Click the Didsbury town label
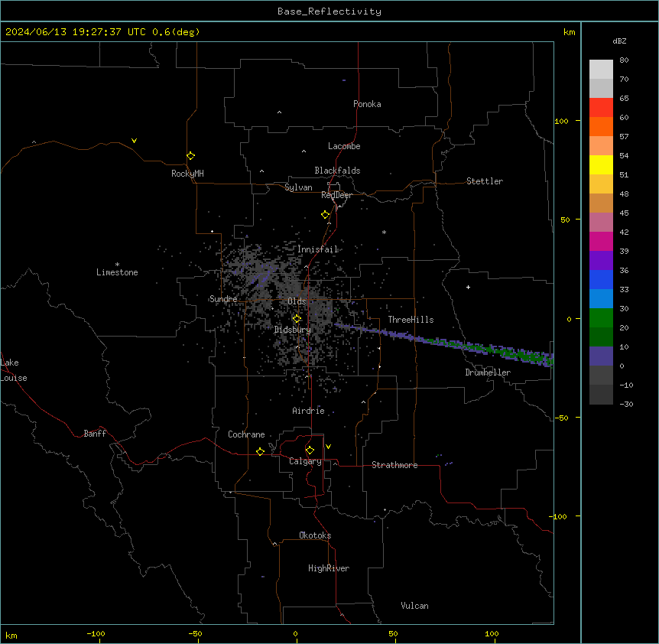The width and height of the screenshot is (659, 644). coord(293,330)
